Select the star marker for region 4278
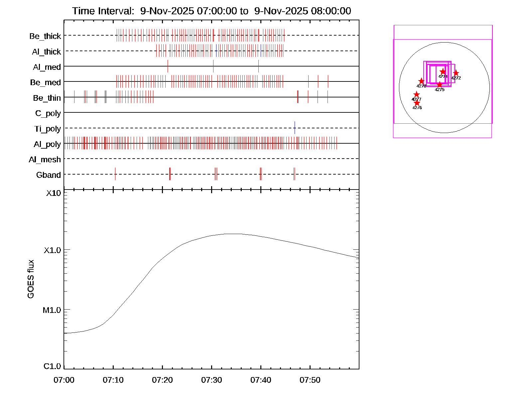This screenshot has height=399, width=532. click(421, 81)
